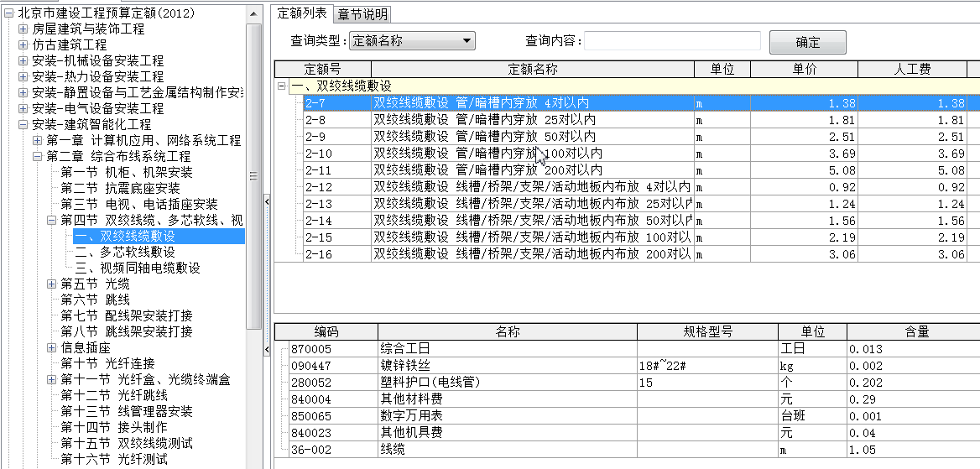
Task: Select 第十节 光纤连接
Action: (x=107, y=364)
